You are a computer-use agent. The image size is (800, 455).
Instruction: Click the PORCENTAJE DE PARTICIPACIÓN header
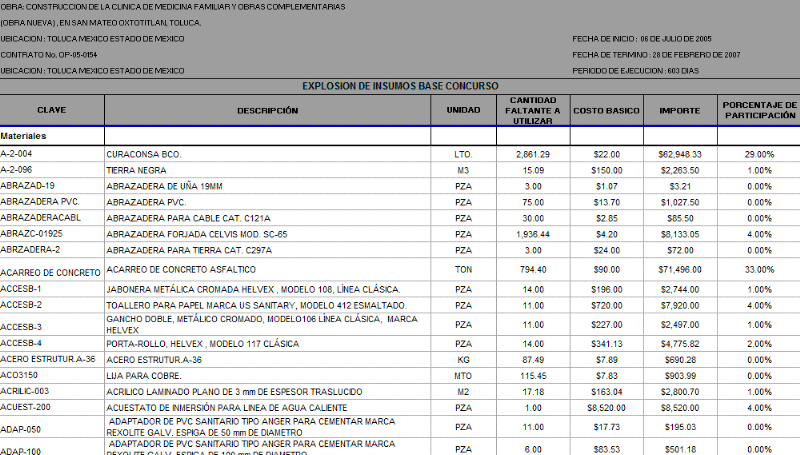[758, 109]
